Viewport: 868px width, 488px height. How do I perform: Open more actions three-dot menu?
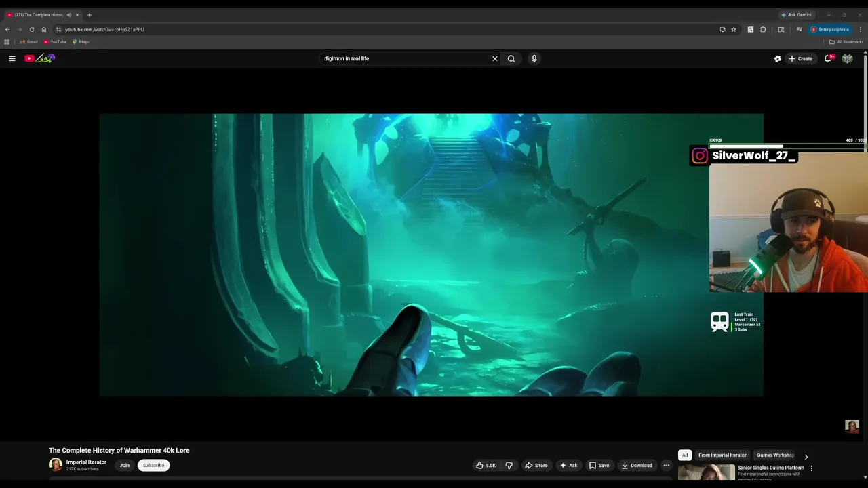click(x=667, y=465)
